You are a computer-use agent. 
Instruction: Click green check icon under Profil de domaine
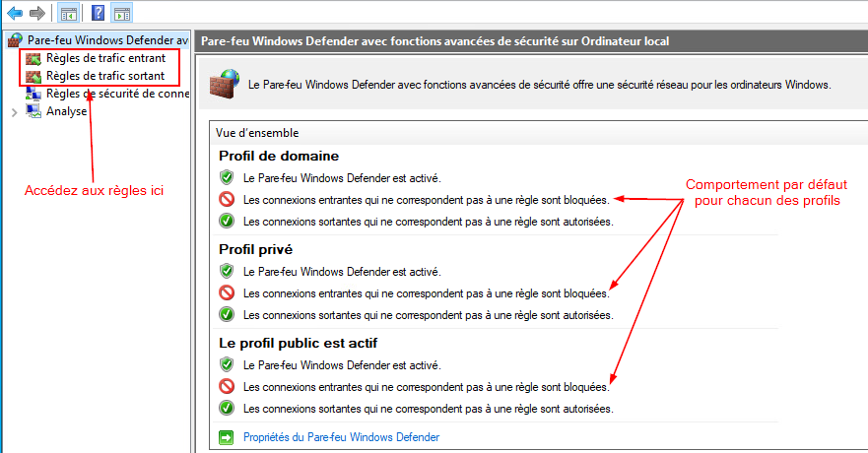tap(227, 221)
